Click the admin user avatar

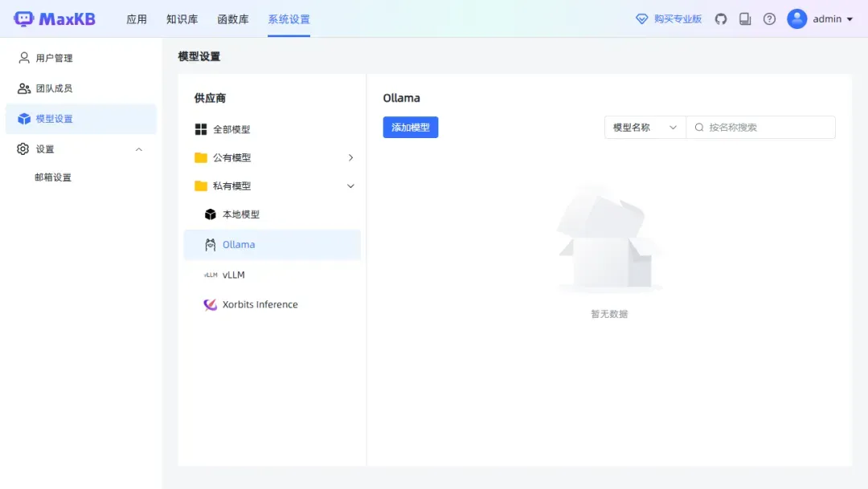797,18
